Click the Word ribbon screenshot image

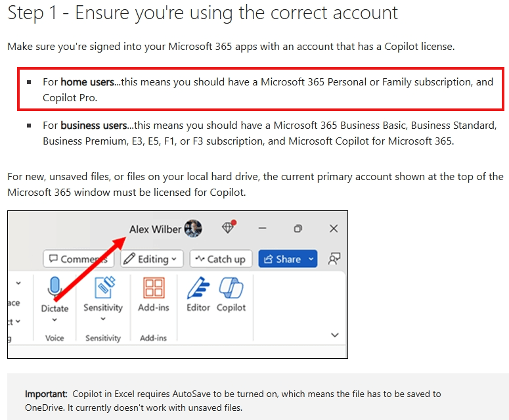point(177,285)
